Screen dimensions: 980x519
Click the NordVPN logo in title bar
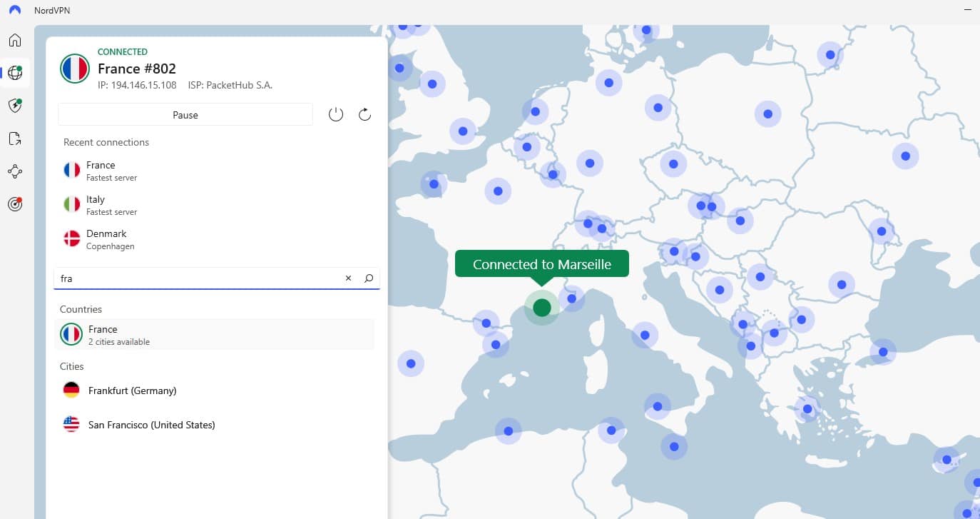click(15, 11)
